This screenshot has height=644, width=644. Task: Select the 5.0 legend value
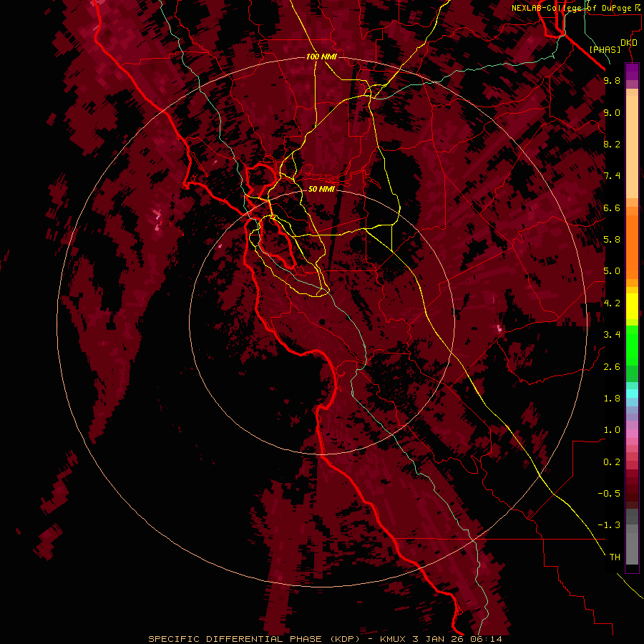[x=612, y=271]
